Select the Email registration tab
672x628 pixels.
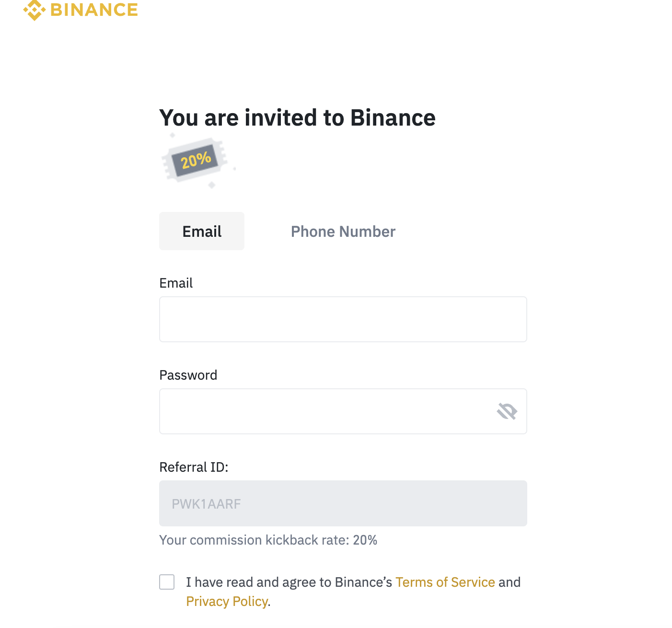[x=202, y=232]
